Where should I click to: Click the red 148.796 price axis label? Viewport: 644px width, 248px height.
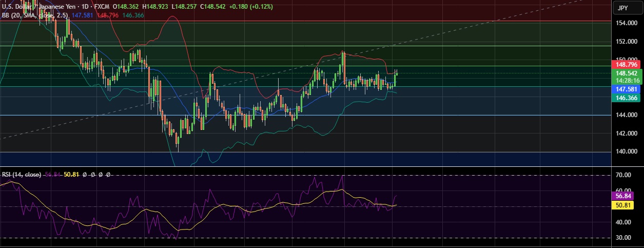pos(626,65)
